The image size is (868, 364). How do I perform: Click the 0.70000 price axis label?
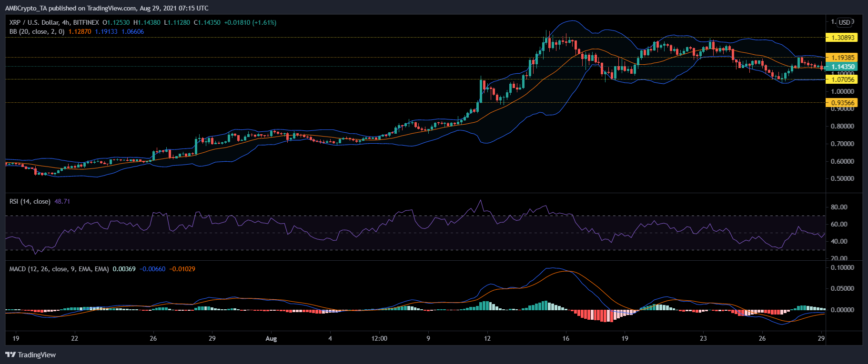842,144
